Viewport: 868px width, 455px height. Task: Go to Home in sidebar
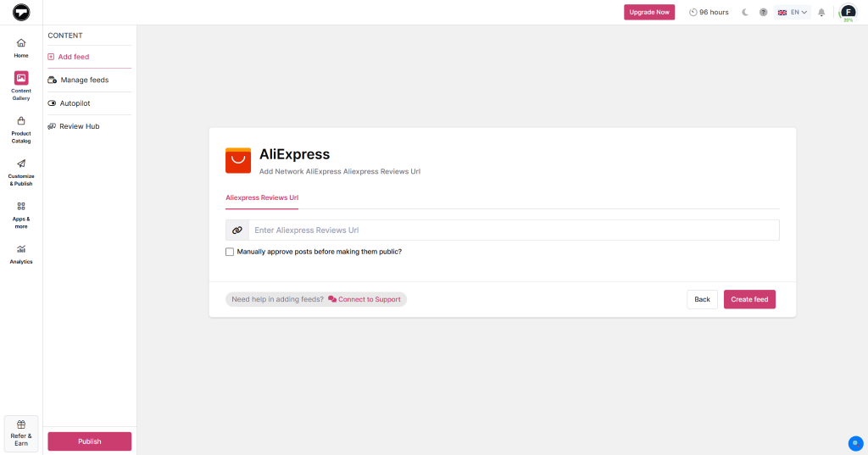21,48
